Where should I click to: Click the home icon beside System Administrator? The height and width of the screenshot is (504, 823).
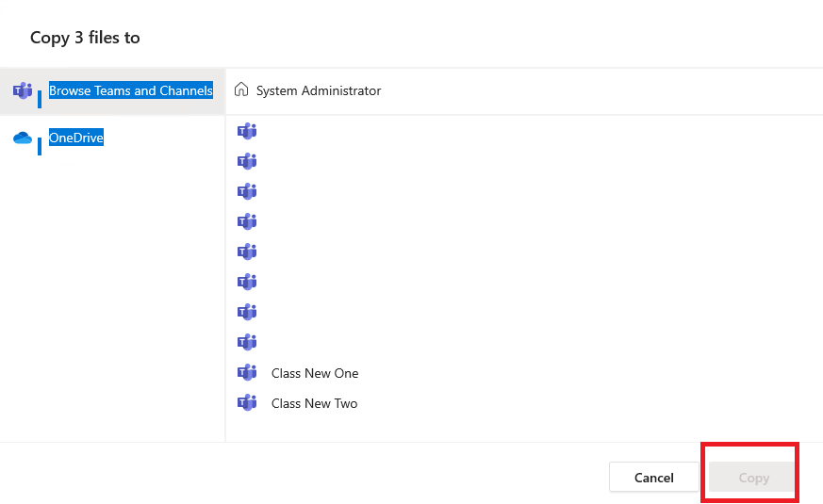pyautogui.click(x=241, y=89)
